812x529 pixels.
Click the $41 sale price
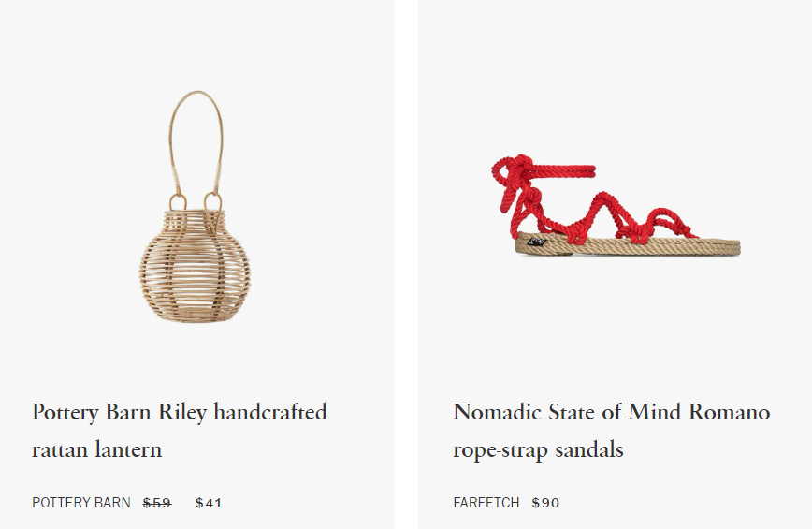coord(210,503)
